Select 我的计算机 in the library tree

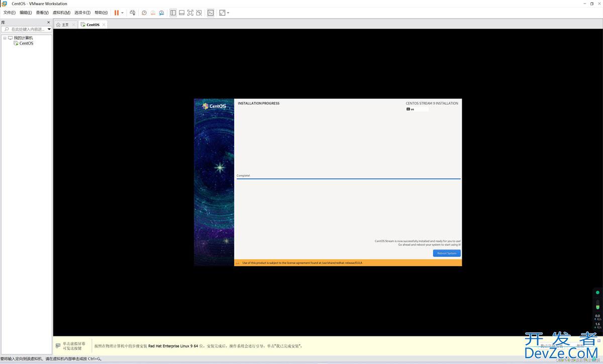(x=23, y=38)
